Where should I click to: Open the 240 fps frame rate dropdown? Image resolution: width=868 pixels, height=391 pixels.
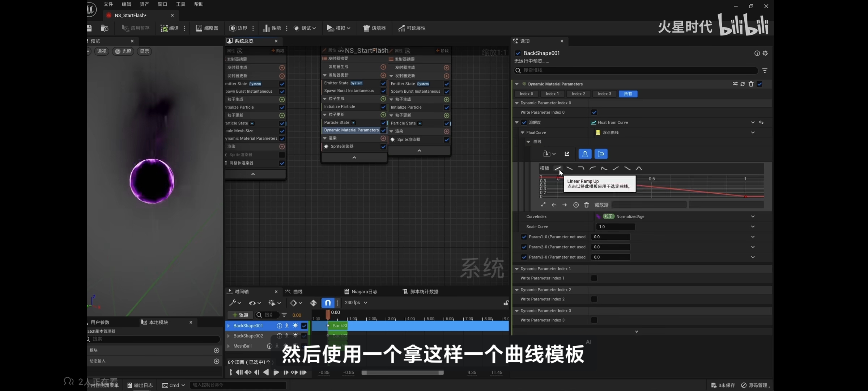(356, 303)
